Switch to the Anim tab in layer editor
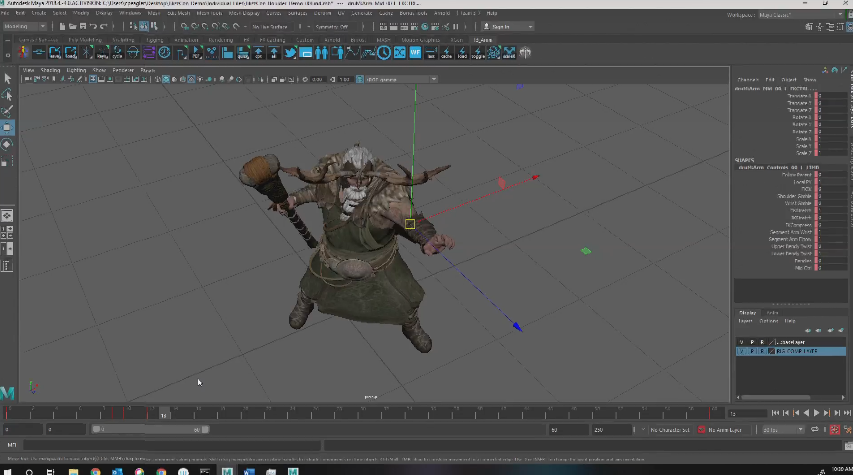The image size is (853, 475). (772, 313)
